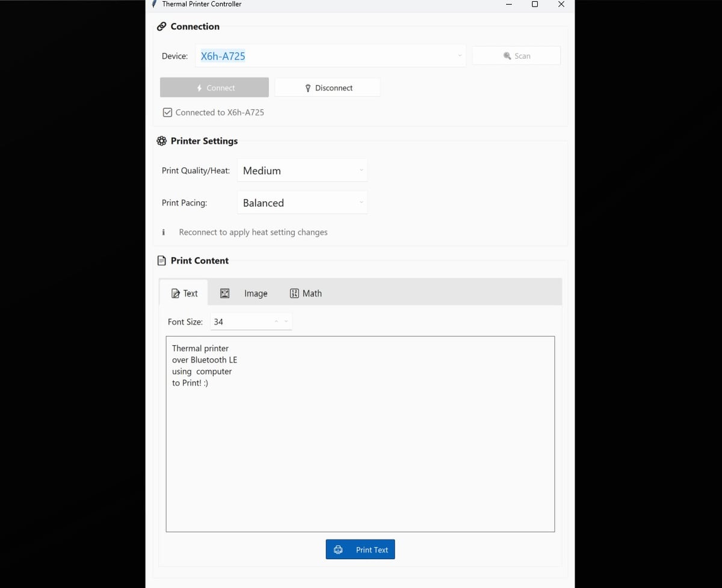Click the Connected to X6h-A725 status text
Image resolution: width=722 pixels, height=588 pixels.
point(220,112)
